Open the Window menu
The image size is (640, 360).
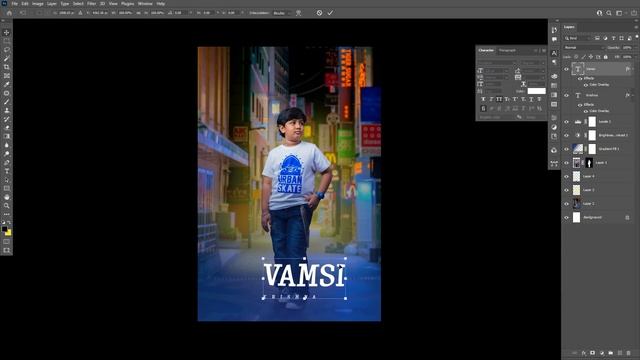click(x=145, y=4)
